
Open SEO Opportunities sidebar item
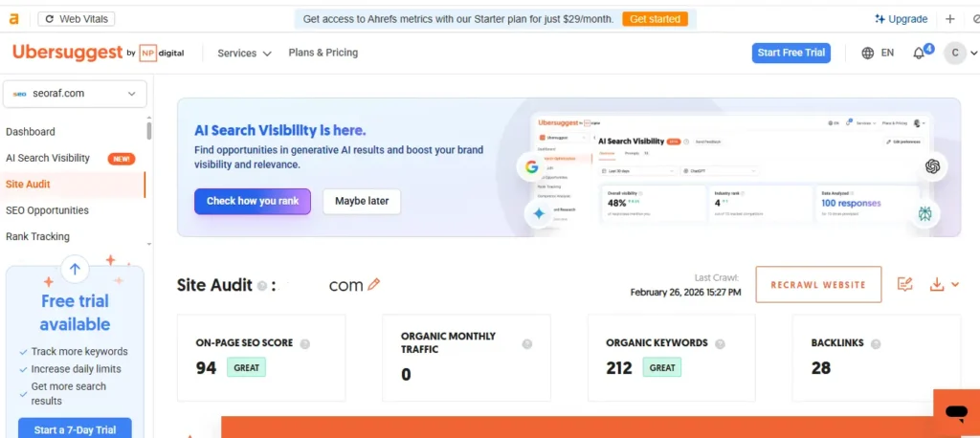(47, 210)
